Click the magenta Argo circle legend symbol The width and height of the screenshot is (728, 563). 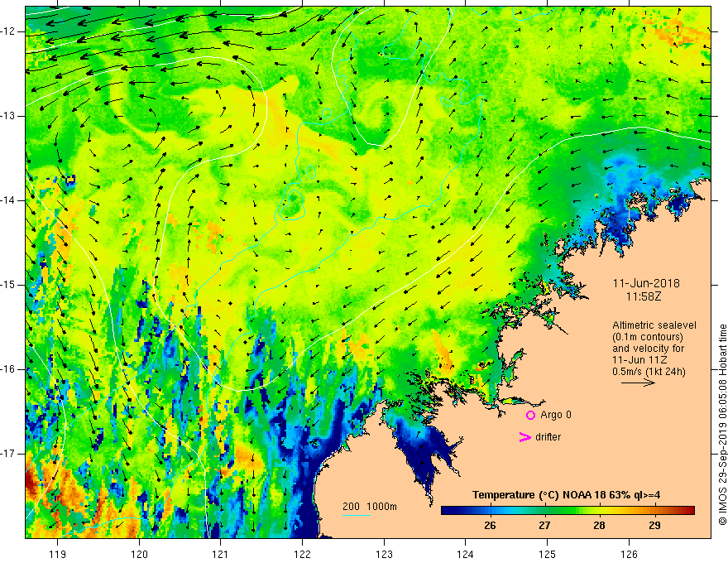click(530, 415)
